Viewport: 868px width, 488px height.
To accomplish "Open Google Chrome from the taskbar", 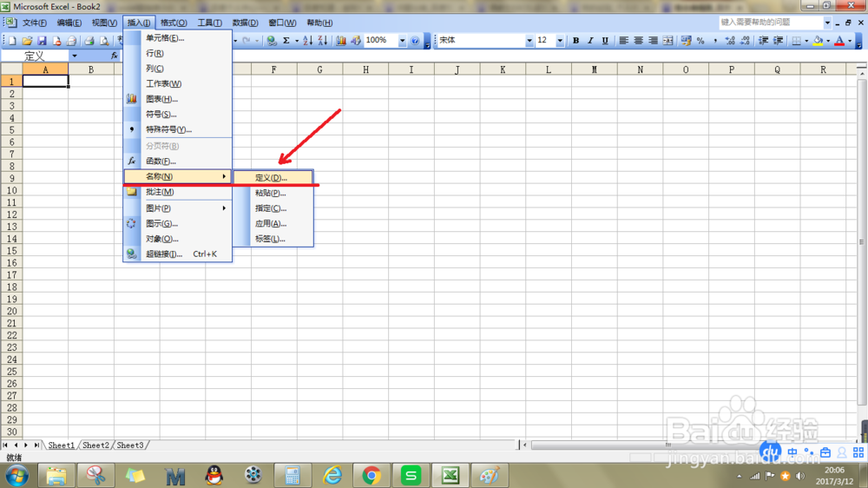I will 372,475.
